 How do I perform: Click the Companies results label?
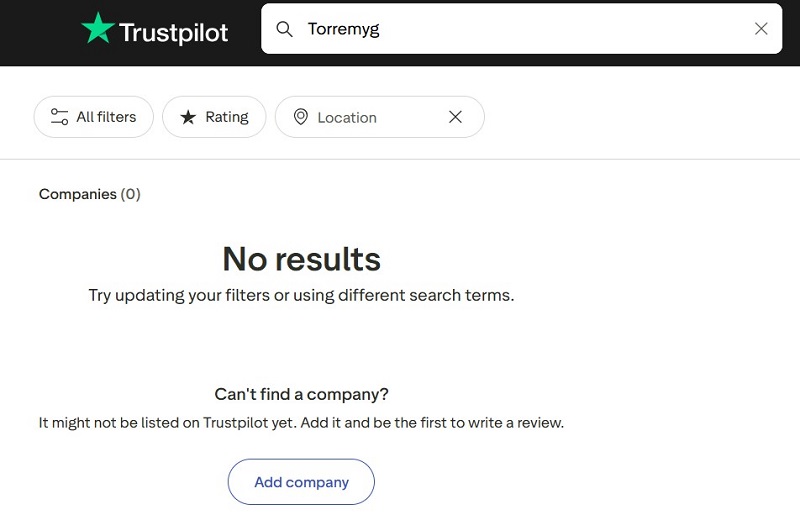coord(78,194)
